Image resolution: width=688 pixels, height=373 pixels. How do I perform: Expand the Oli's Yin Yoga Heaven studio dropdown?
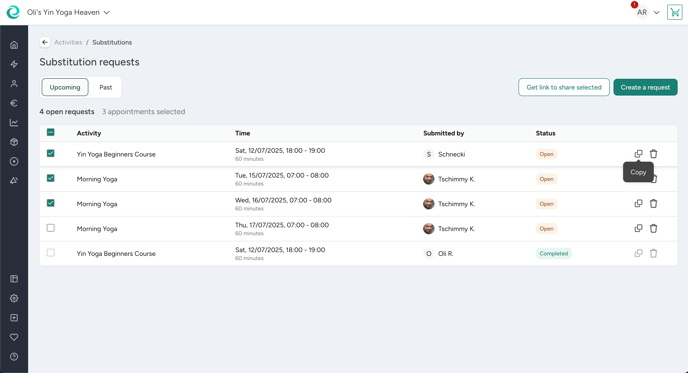click(68, 12)
